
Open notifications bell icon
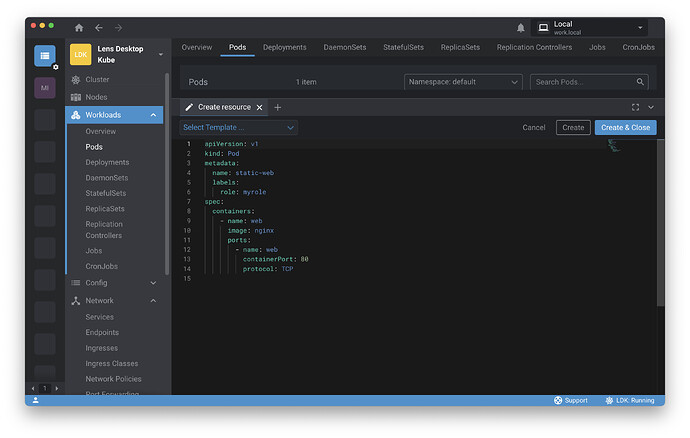520,27
